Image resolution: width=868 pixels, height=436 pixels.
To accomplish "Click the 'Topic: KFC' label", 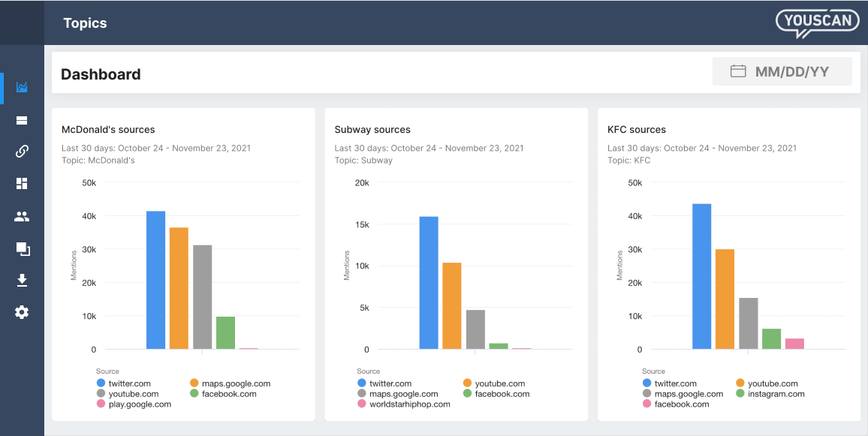I will point(629,161).
